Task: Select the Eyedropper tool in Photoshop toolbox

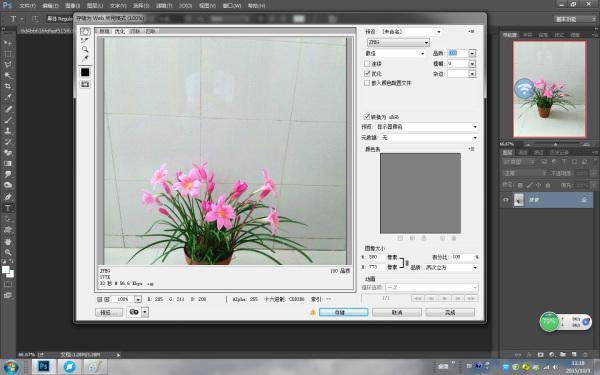Action: pos(8,97)
